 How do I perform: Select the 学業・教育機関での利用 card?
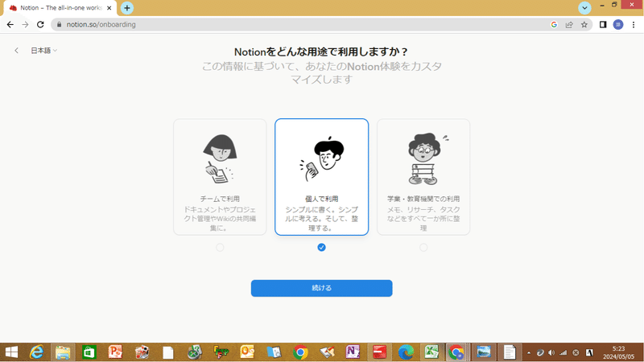pyautogui.click(x=423, y=177)
